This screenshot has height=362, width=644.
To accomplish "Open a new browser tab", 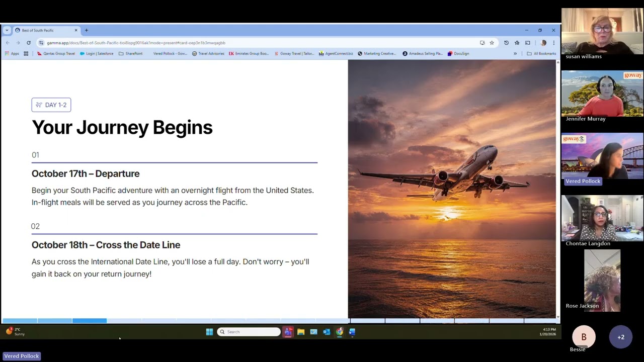I will tap(86, 30).
